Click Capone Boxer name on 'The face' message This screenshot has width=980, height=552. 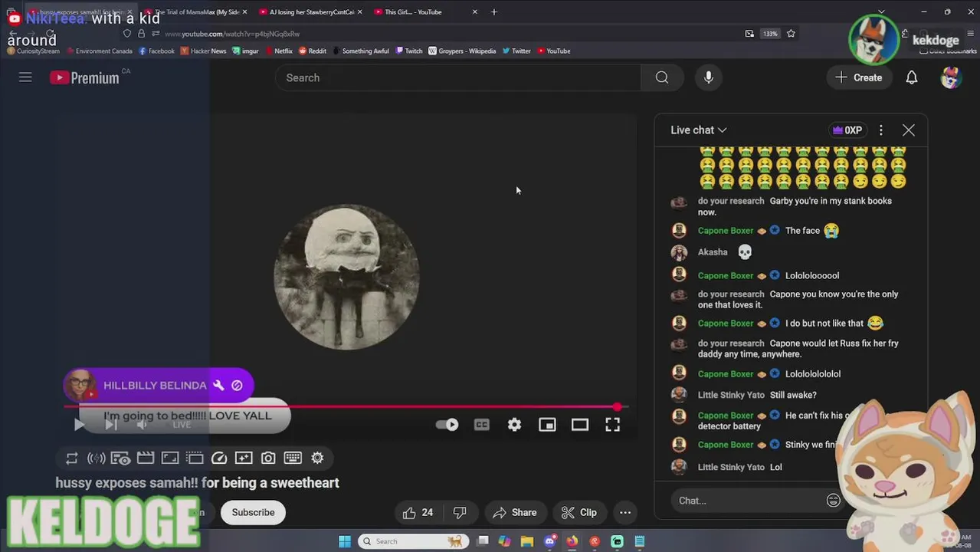coord(726,231)
